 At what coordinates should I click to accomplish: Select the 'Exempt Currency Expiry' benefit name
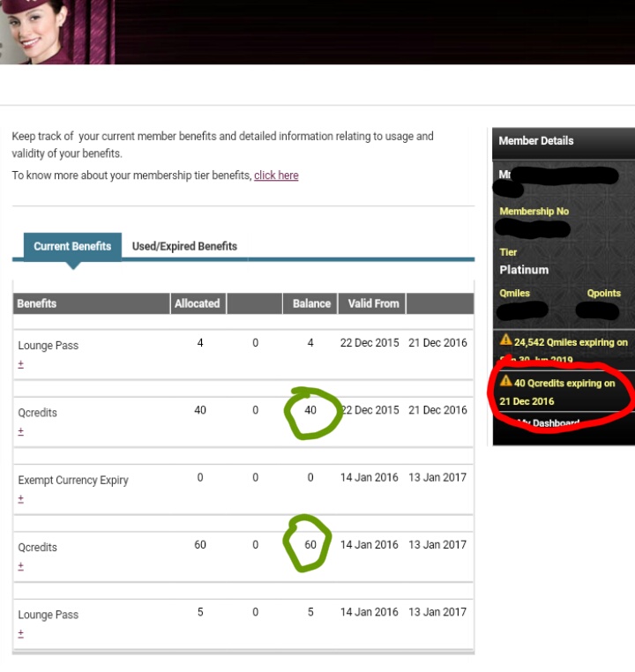pyautogui.click(x=73, y=480)
